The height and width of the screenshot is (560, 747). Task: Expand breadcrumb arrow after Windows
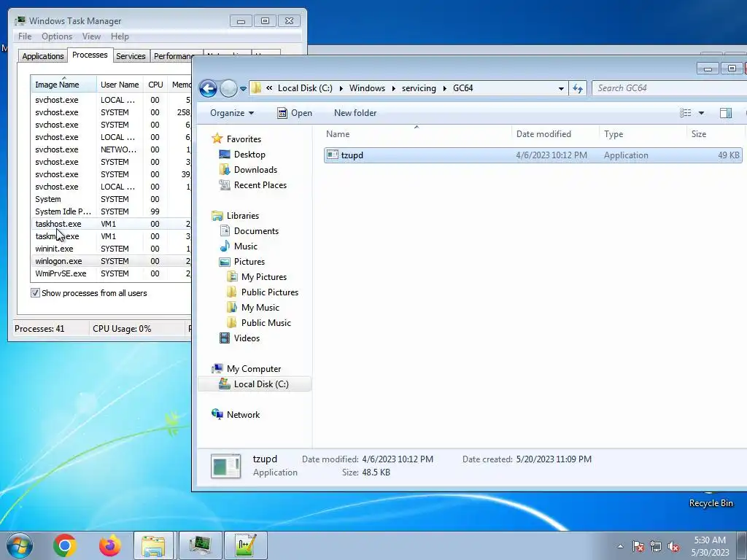(393, 88)
